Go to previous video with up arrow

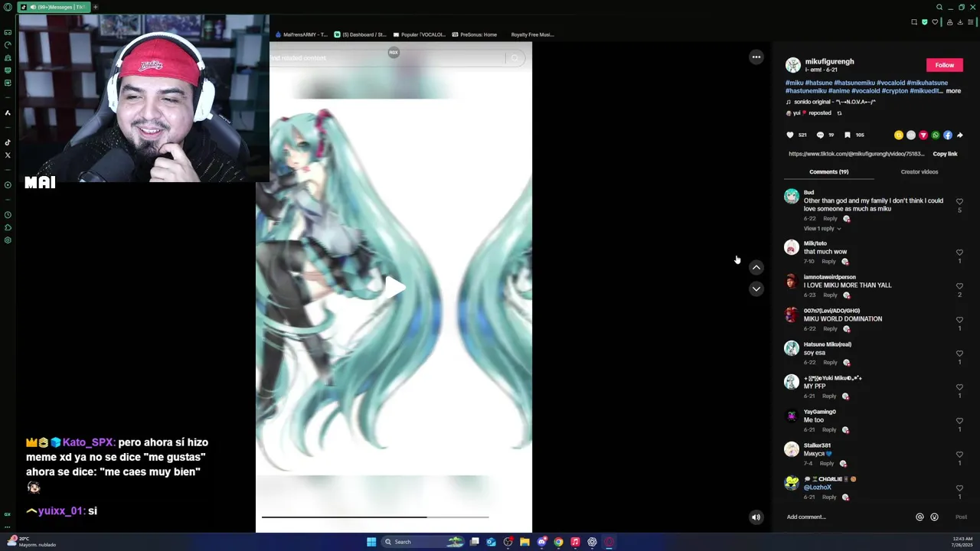pyautogui.click(x=756, y=267)
